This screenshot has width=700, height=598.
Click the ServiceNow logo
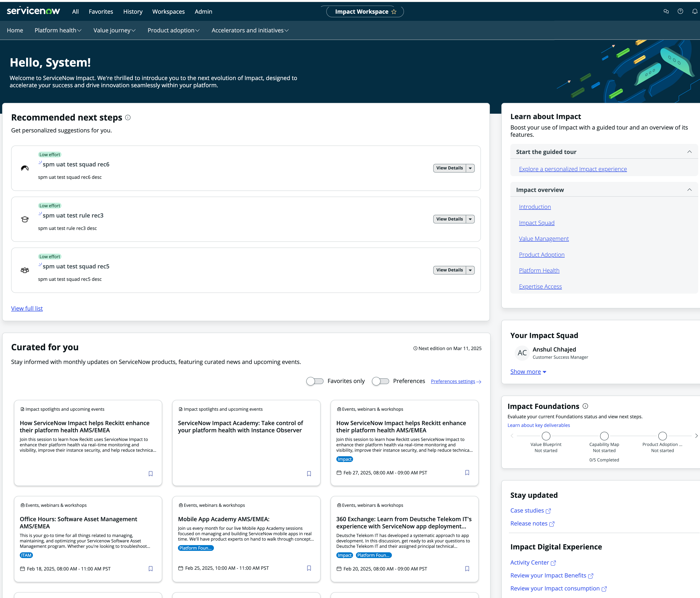33,11
